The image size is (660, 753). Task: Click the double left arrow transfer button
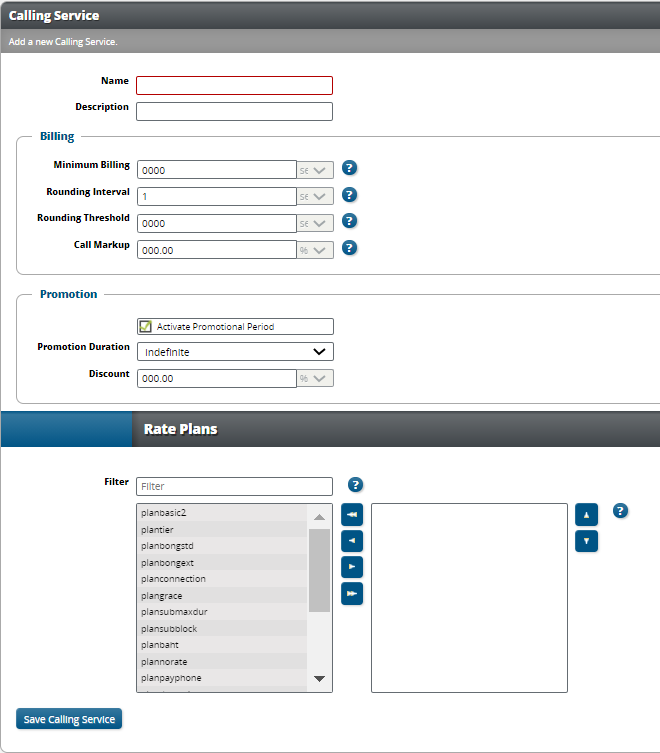tap(352, 514)
